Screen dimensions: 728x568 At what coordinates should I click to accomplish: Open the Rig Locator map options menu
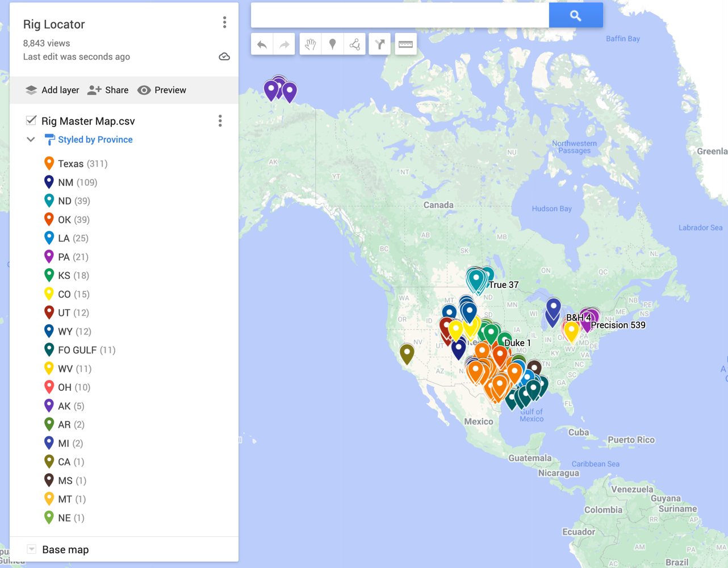pyautogui.click(x=225, y=22)
